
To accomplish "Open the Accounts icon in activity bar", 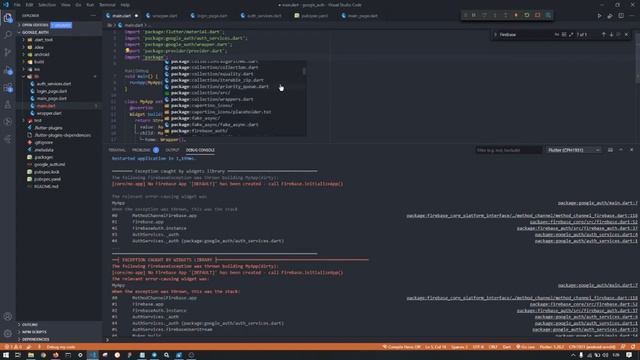I will pos(8,316).
